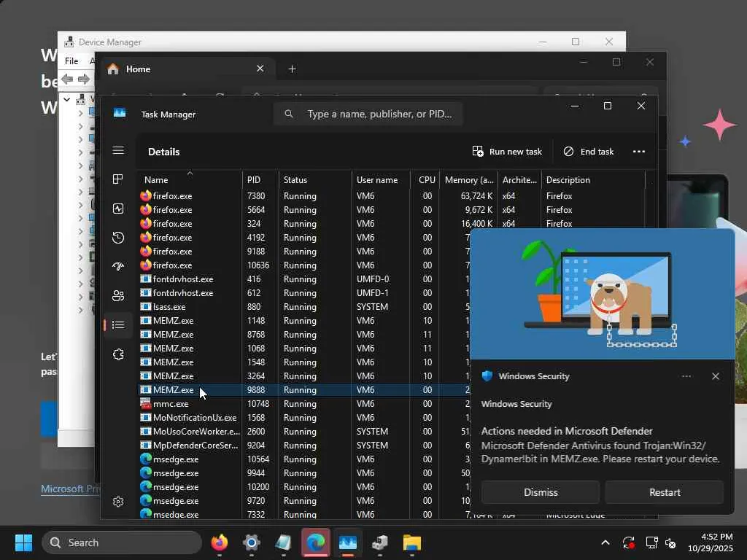
Task: Select firefox.exe row with PID 7380
Action: [x=391, y=195]
